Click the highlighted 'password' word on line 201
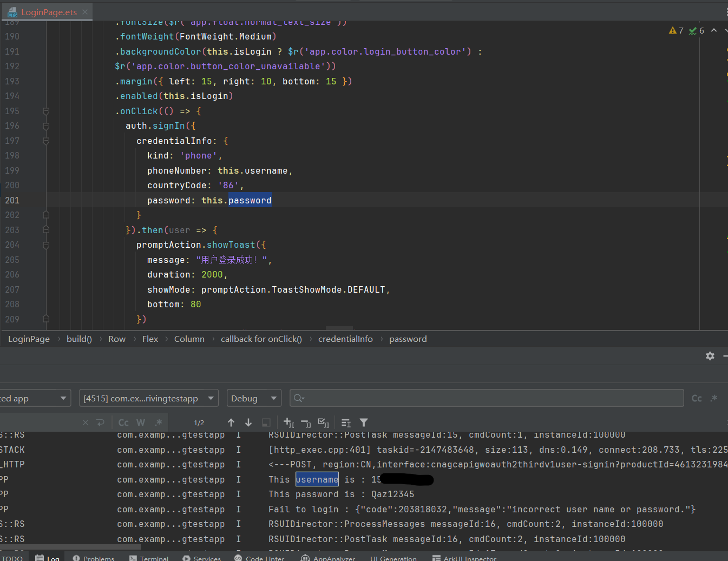The image size is (728, 561). tap(250, 200)
